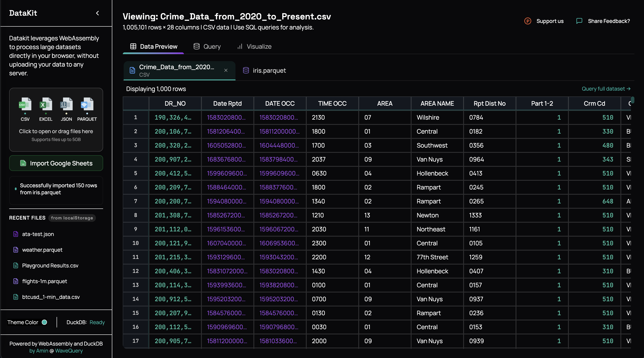This screenshot has width=644, height=358.
Task: Switch to the Query tab
Action: coord(207,46)
